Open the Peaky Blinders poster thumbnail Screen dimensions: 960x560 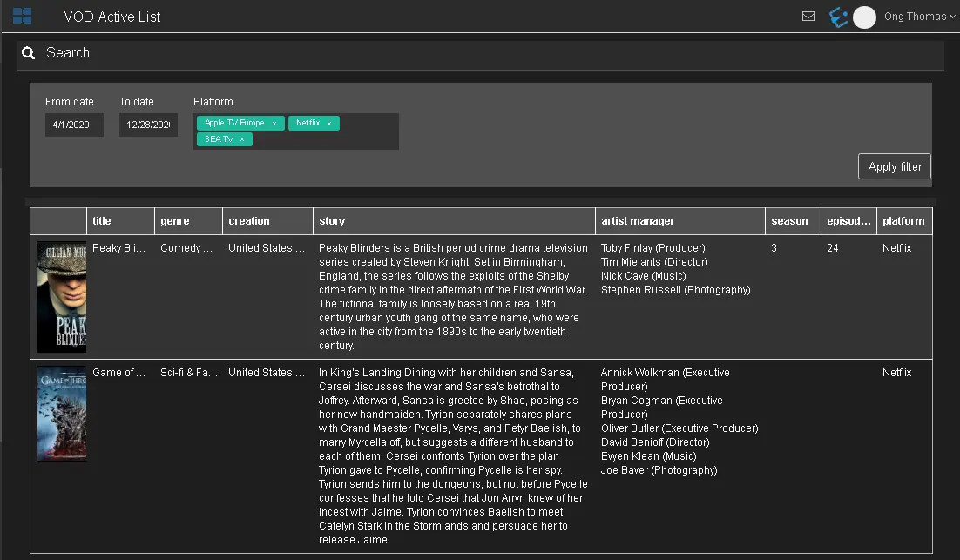point(61,296)
